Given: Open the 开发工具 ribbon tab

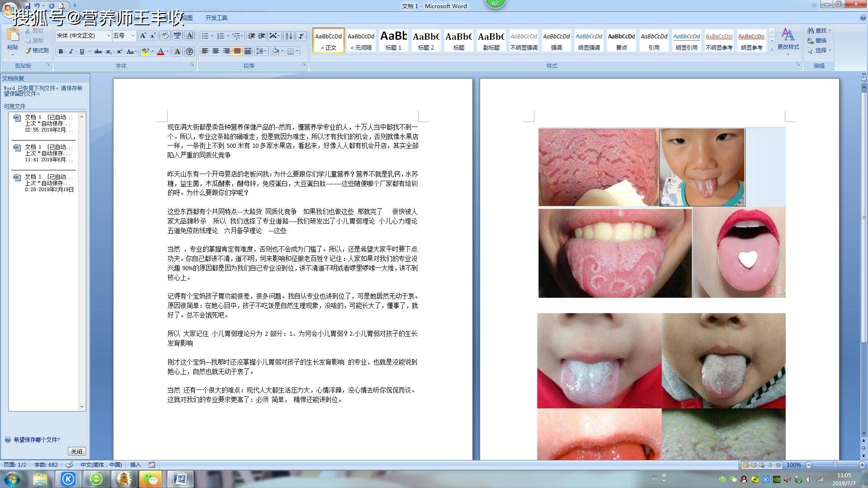Looking at the screenshot, I should pyautogui.click(x=216, y=18).
